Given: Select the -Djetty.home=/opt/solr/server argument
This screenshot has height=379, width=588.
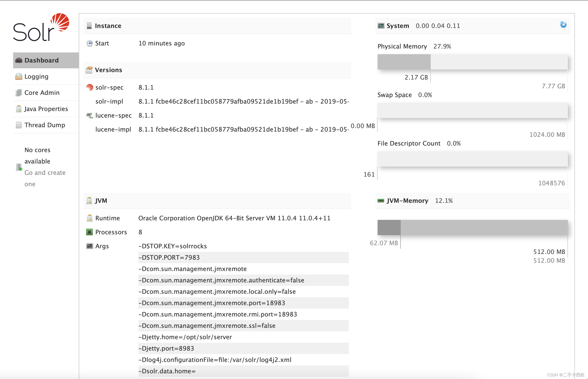Looking at the screenshot, I should click(185, 337).
